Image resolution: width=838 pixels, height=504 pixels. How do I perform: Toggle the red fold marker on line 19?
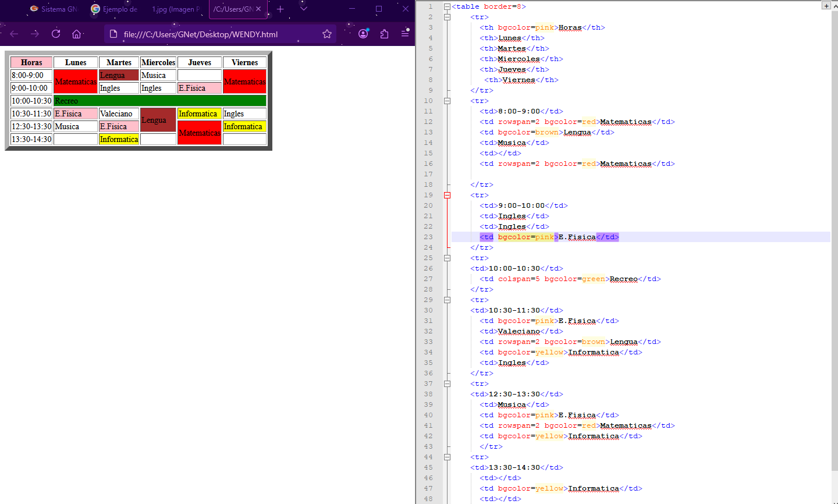[447, 196]
